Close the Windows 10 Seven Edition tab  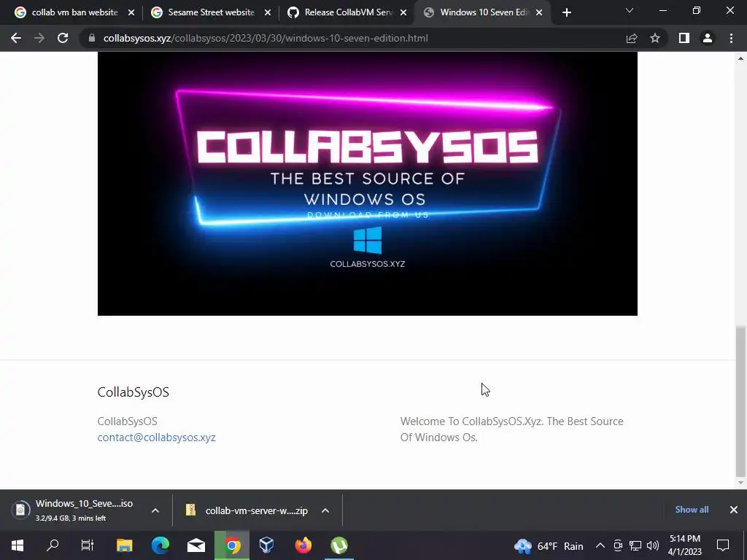point(539,12)
